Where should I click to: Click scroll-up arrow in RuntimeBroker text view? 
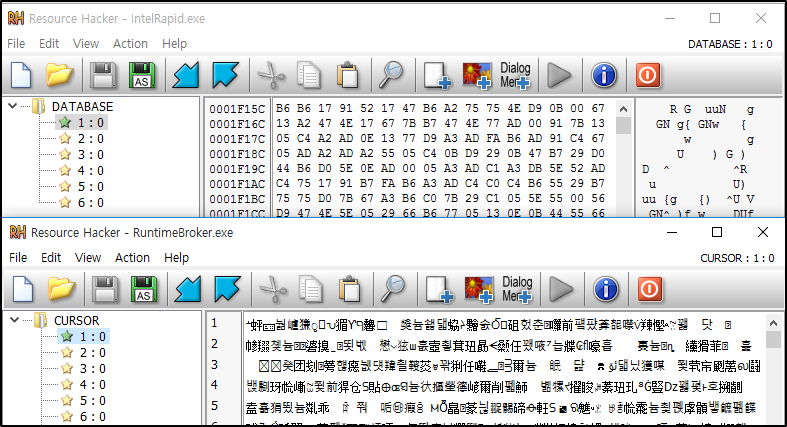pos(773,323)
